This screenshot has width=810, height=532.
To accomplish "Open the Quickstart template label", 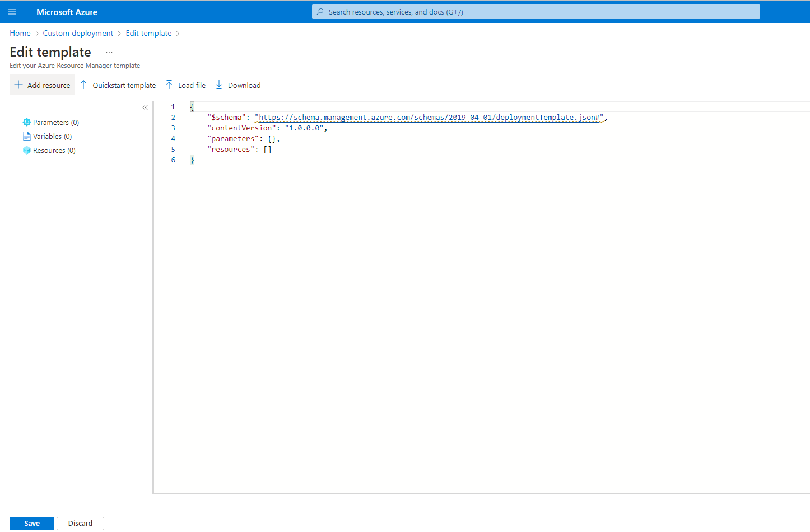I will pyautogui.click(x=124, y=85).
